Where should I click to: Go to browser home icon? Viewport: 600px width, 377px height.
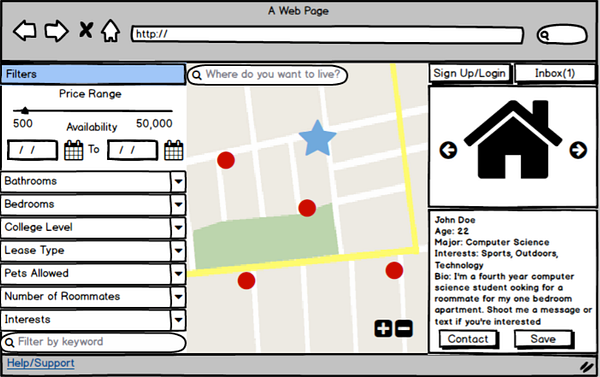pos(111,31)
